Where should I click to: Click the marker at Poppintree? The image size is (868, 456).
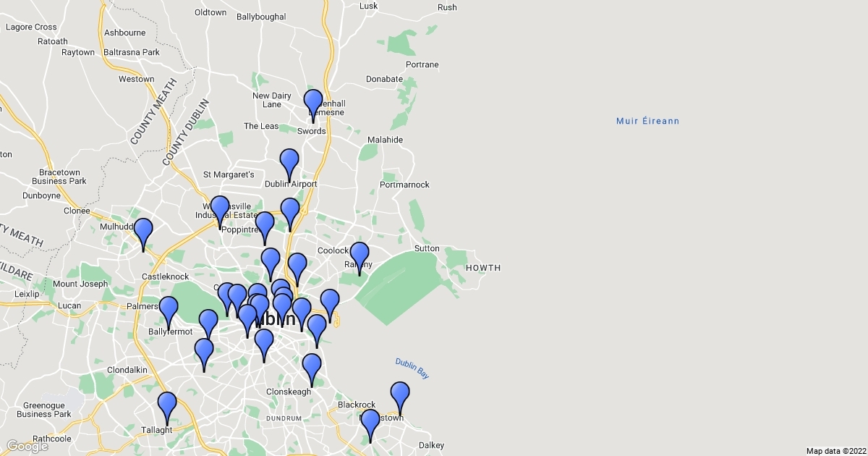click(265, 226)
